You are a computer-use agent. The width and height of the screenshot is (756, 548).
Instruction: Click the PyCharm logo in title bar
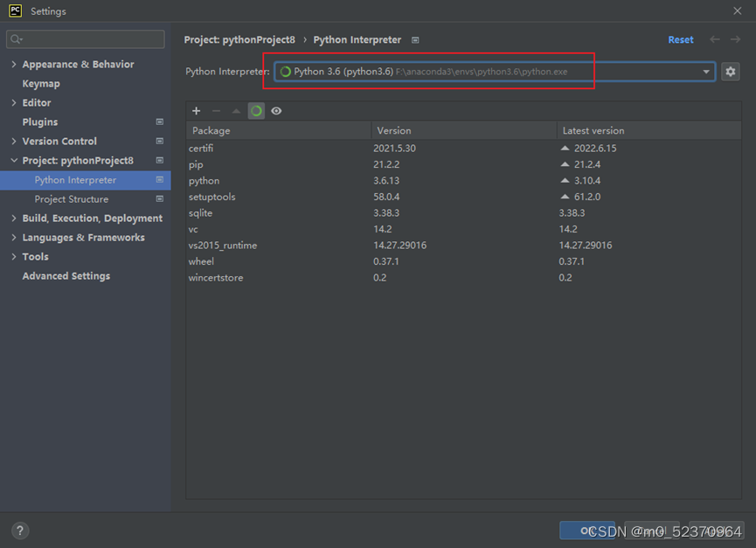(x=15, y=10)
